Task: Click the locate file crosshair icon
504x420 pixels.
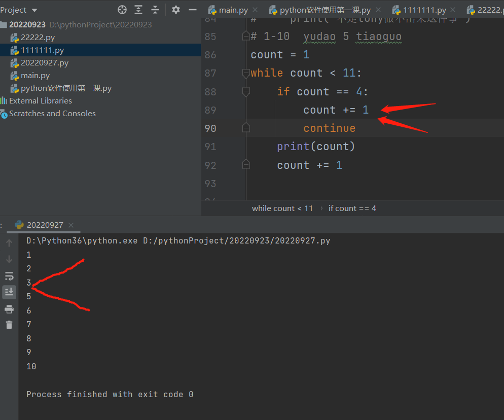Action: coord(122,10)
